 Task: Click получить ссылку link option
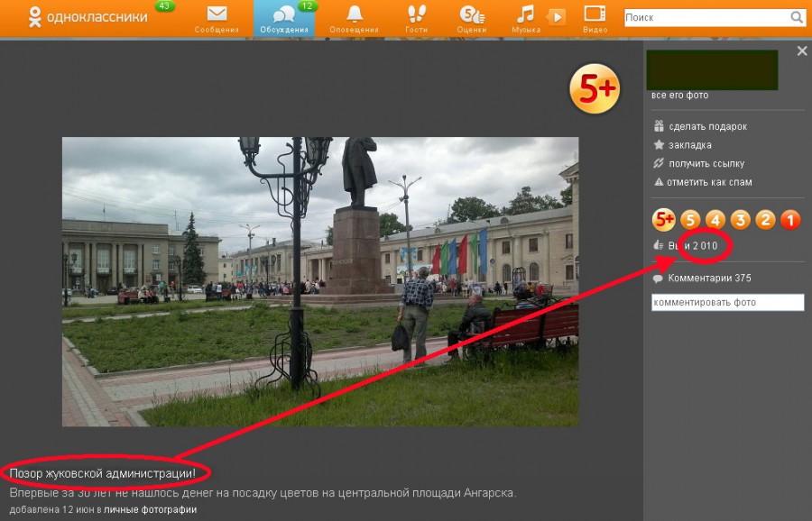coord(706,164)
